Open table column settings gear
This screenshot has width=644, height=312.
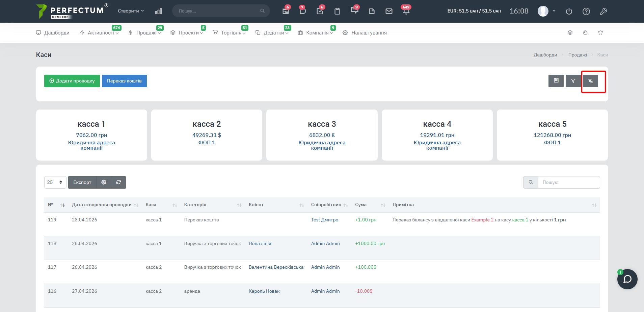coord(104,182)
